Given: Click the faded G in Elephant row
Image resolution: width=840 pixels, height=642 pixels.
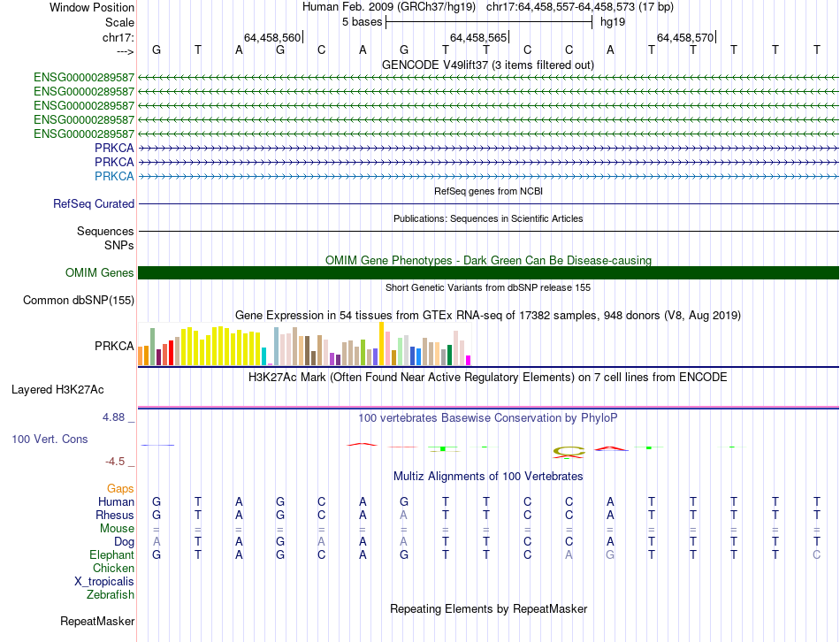Looking at the screenshot, I should [610, 554].
